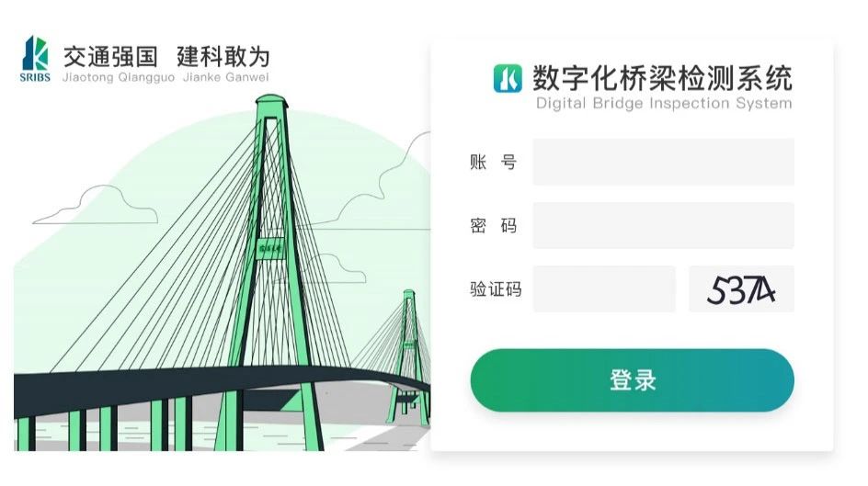Screen dimensions: 868x486
Task: Click the 验证码 label
Action: (x=496, y=289)
